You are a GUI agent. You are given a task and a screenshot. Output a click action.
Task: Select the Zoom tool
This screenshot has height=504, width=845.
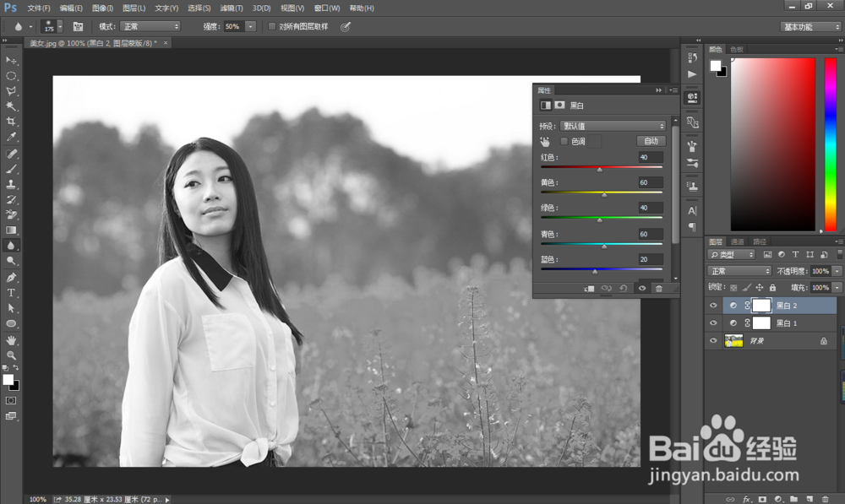click(11, 355)
